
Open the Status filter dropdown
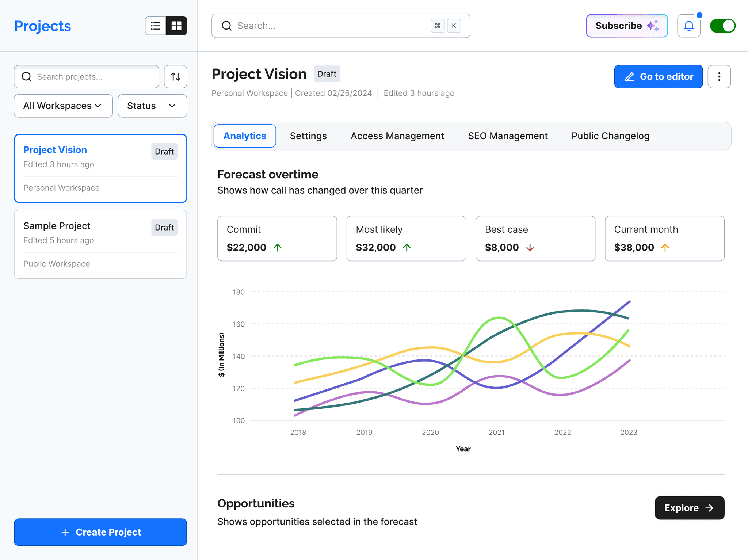coord(152,106)
